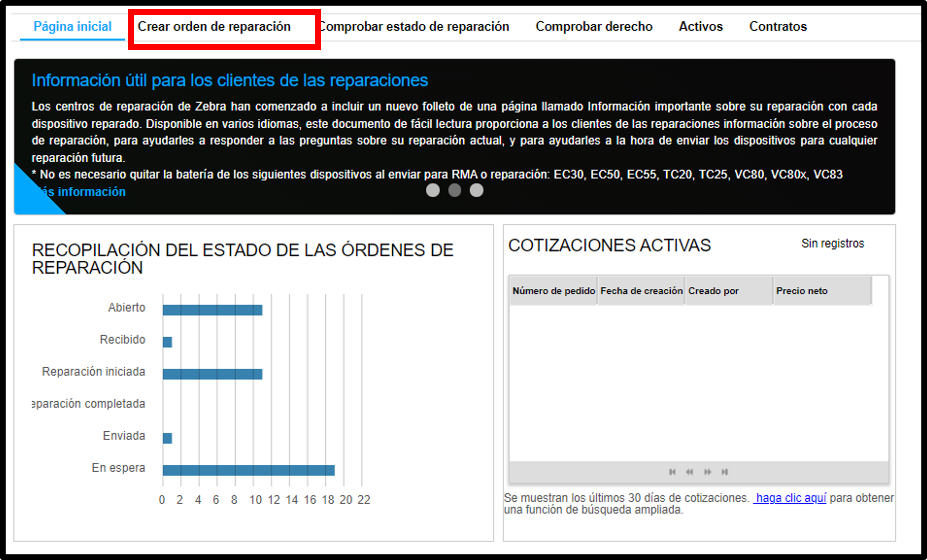Screen dimensions: 927x560
Task: Switch to the Activos tab
Action: (x=701, y=26)
